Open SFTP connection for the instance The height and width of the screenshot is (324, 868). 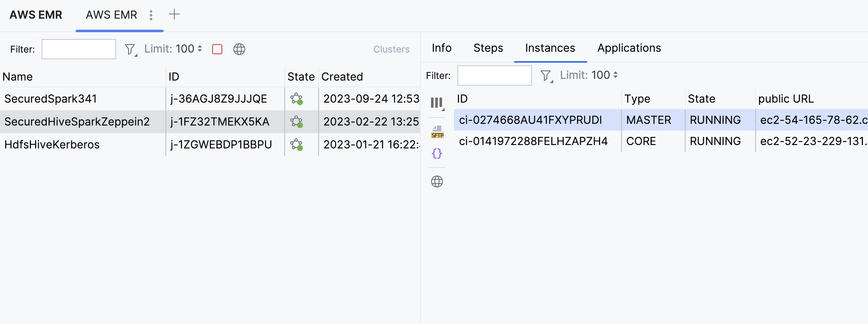click(437, 131)
